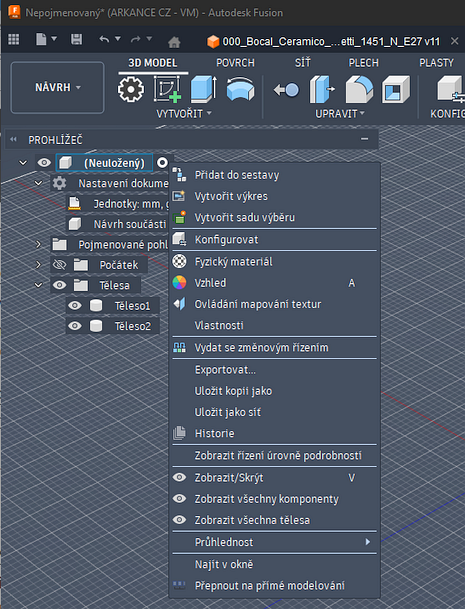Choose Uložit kopii jako

click(x=274, y=391)
